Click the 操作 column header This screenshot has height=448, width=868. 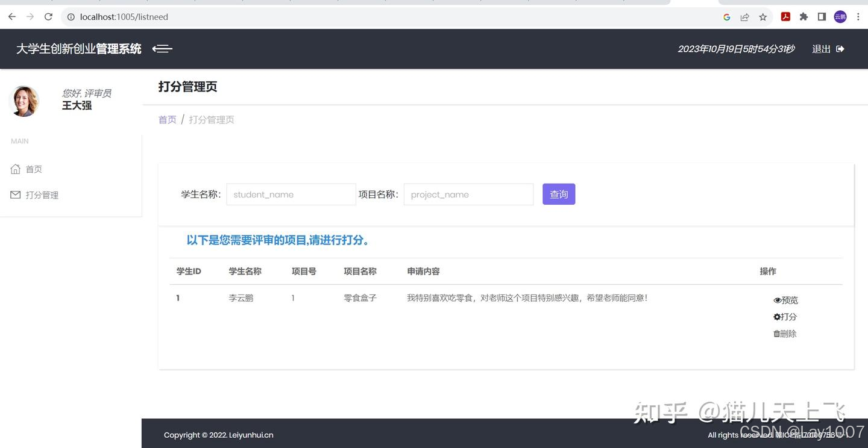pyautogui.click(x=768, y=272)
